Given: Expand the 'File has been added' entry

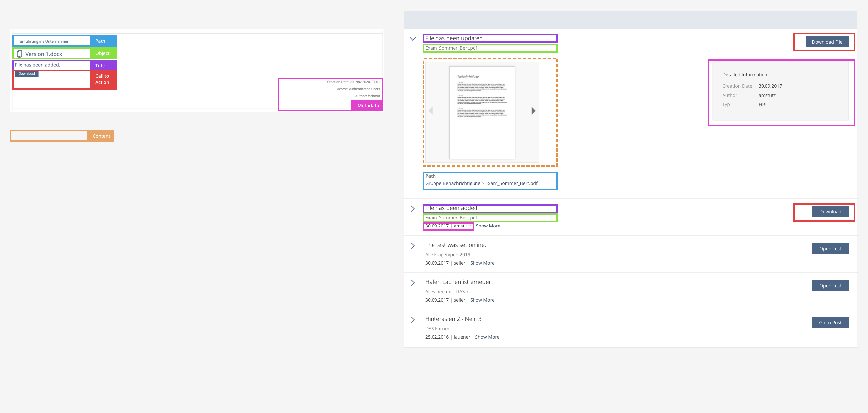Looking at the screenshot, I should (x=412, y=209).
